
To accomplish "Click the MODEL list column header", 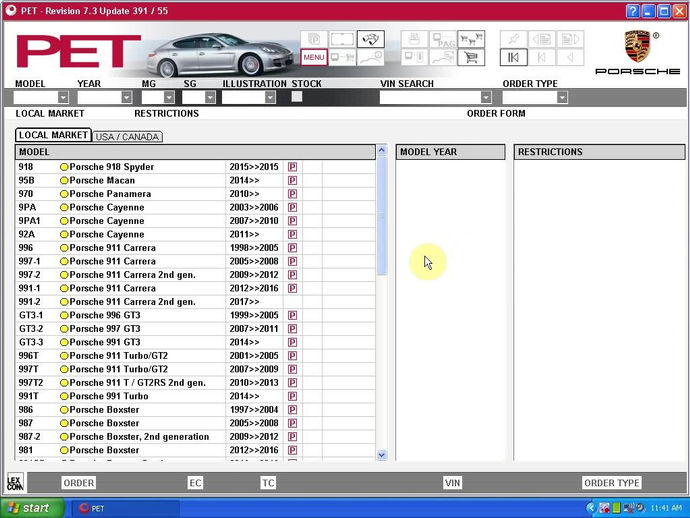I will point(195,152).
